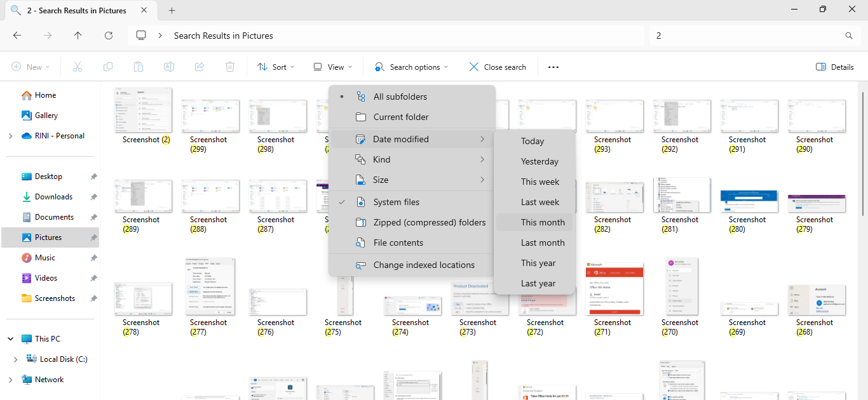Click the vertical scrollbar on the right
Image resolution: width=868 pixels, height=400 pixels.
pyautogui.click(x=862, y=190)
